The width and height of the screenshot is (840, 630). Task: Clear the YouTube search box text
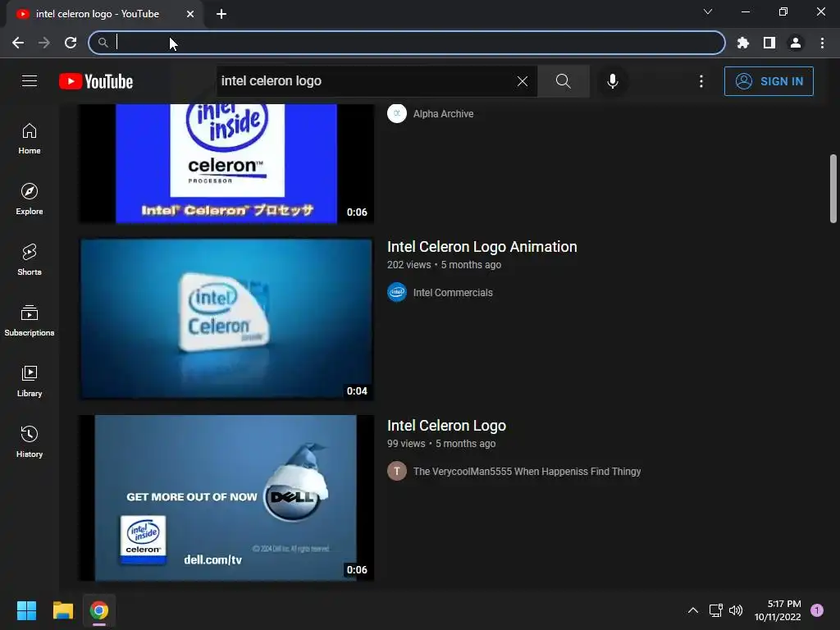(523, 81)
